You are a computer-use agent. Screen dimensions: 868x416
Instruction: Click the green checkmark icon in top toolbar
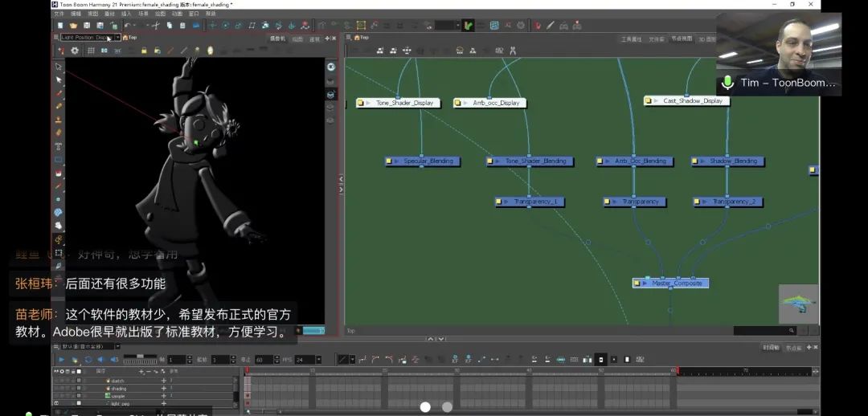click(469, 26)
